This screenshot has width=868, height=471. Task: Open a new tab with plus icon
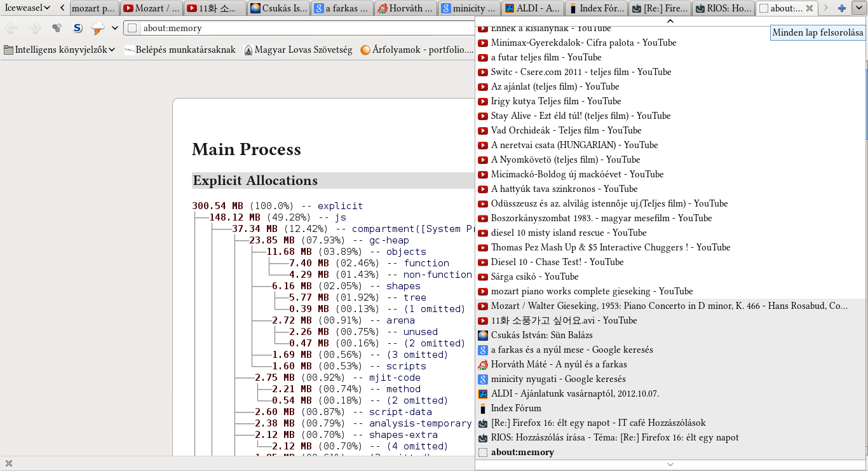click(x=842, y=8)
